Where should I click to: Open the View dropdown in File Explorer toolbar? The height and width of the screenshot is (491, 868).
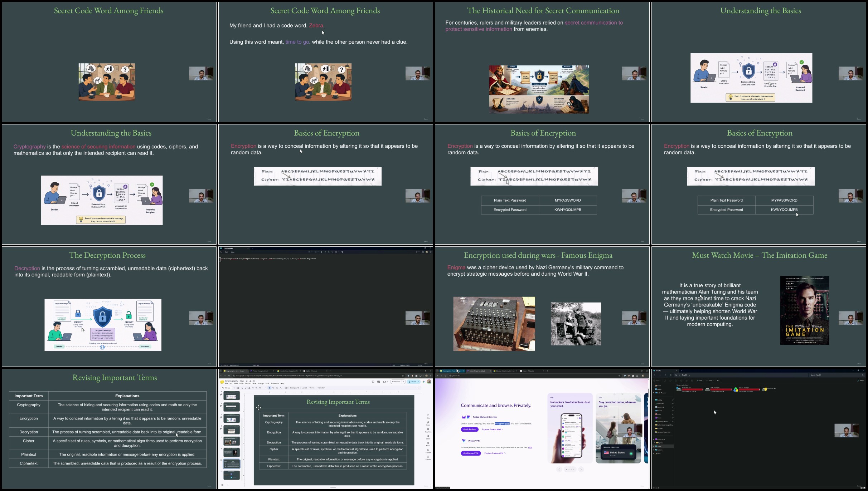click(x=710, y=380)
